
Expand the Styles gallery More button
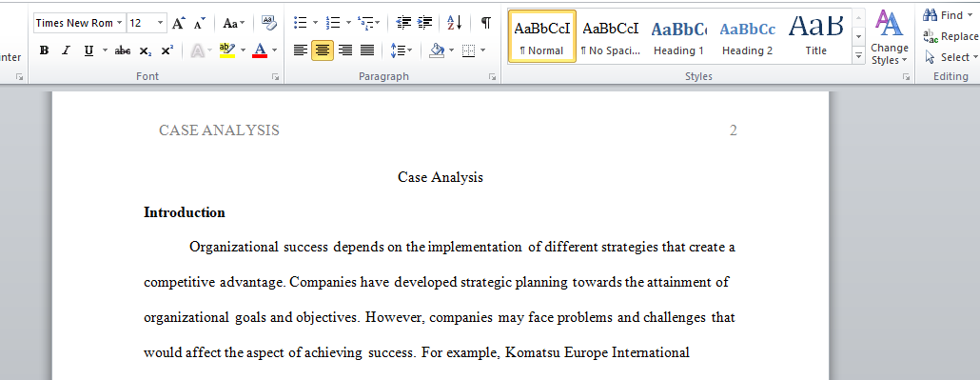(x=858, y=57)
